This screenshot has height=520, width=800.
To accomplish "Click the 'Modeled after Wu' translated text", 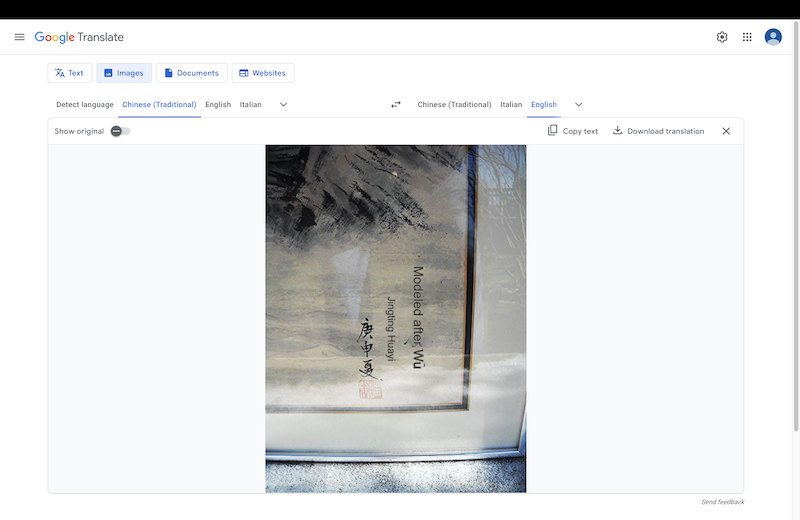I will point(418,317).
